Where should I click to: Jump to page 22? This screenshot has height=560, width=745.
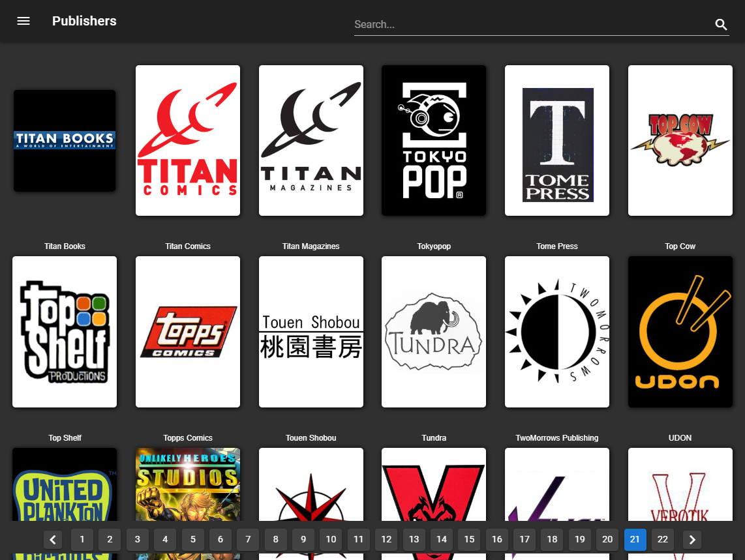click(x=662, y=540)
